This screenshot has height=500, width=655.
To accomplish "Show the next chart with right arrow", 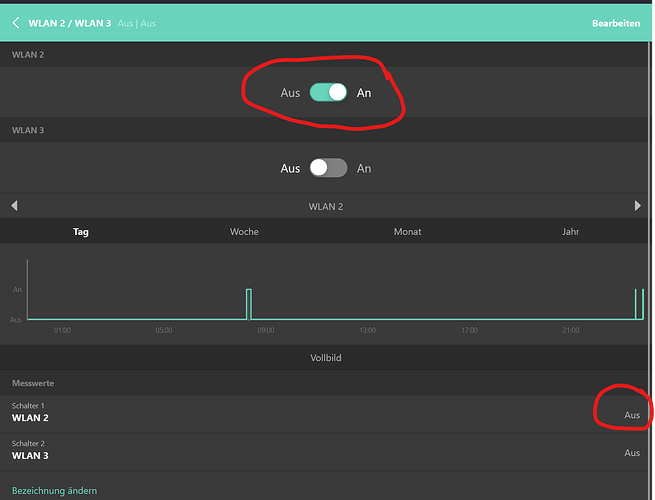I will 638,206.
